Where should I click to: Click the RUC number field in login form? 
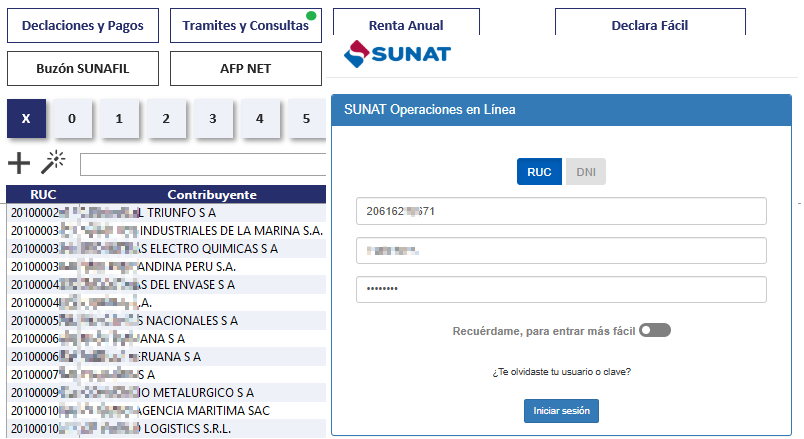pyautogui.click(x=561, y=211)
